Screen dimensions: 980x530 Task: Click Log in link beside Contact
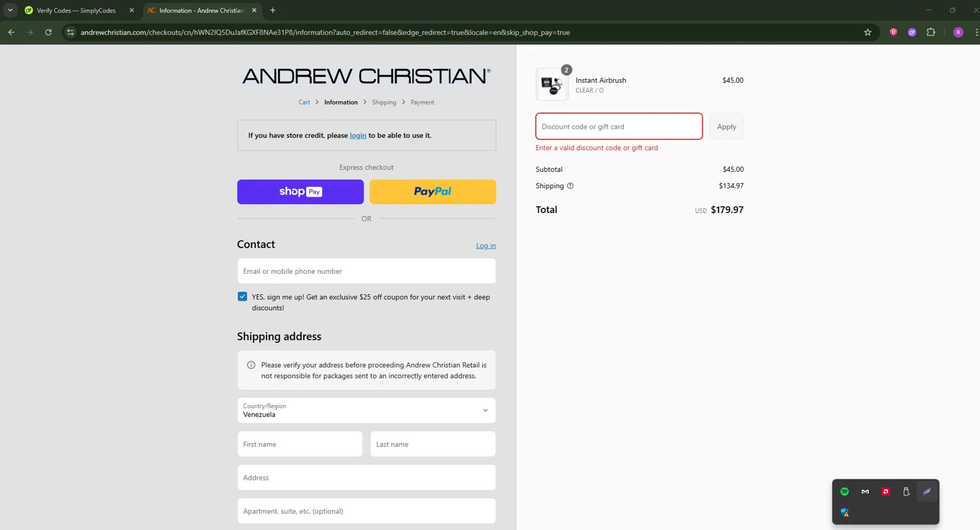pos(486,246)
